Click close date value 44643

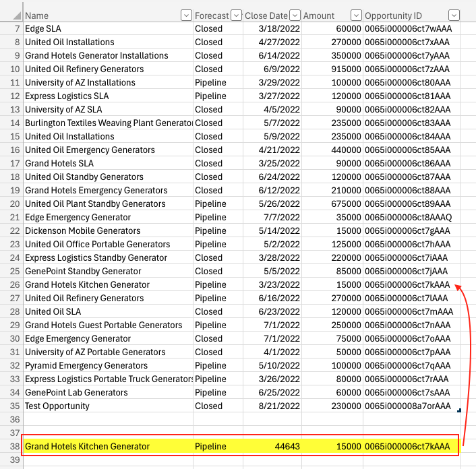pos(272,446)
